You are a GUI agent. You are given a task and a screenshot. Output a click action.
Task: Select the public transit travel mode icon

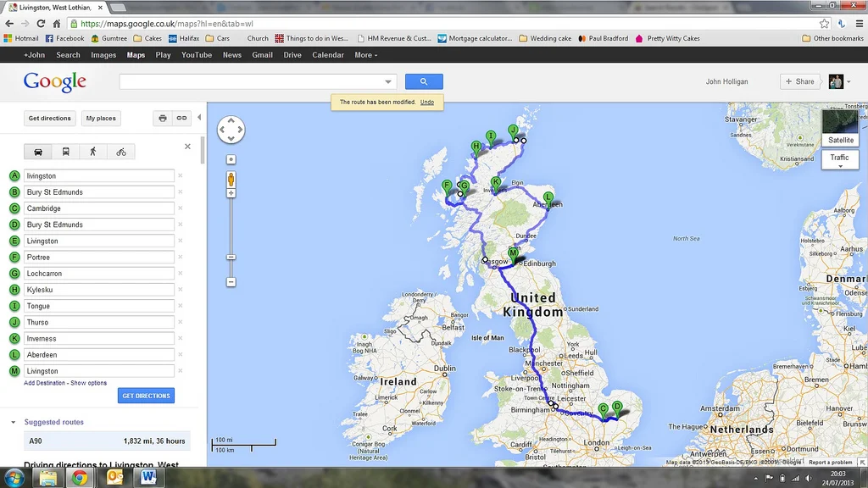click(x=66, y=152)
